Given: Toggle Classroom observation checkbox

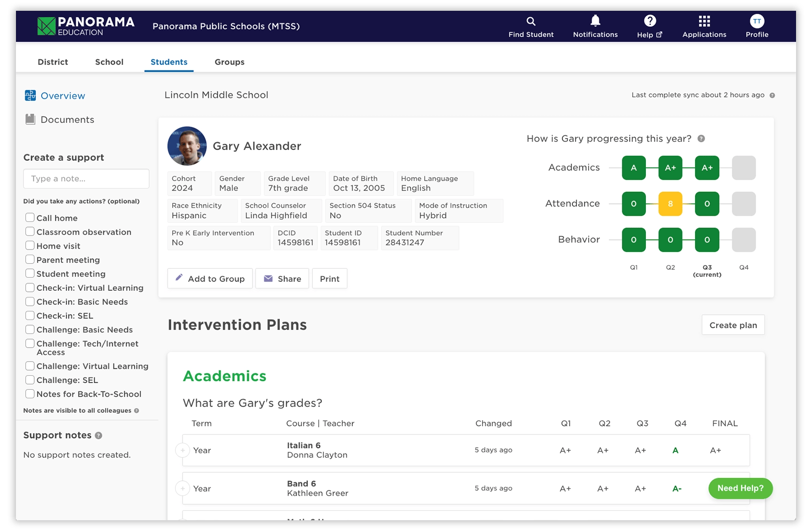Looking at the screenshot, I should coord(30,232).
